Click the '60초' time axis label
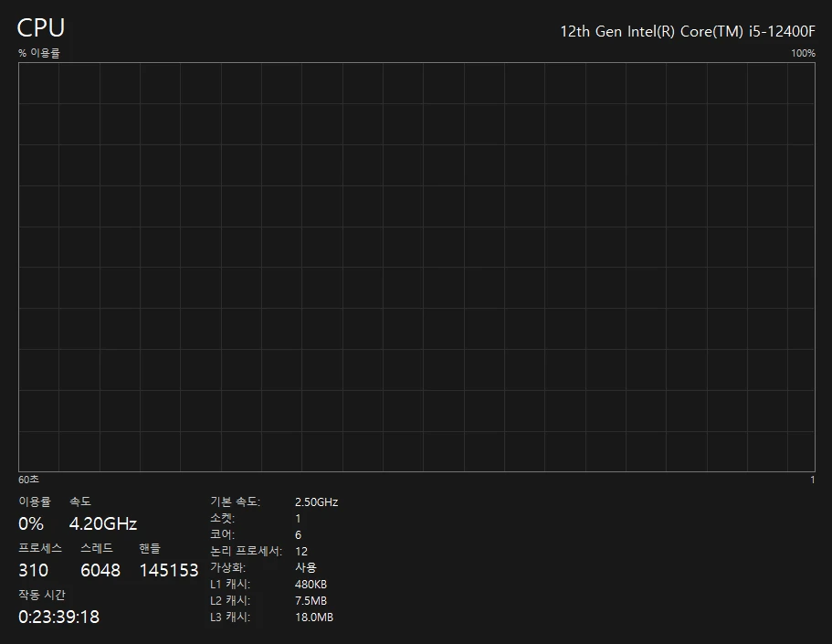The image size is (832, 644). click(x=28, y=480)
